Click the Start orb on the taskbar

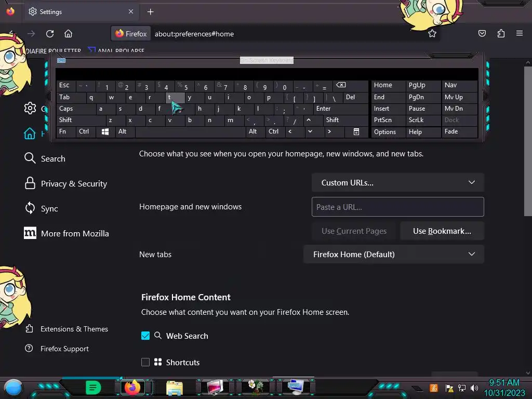pos(13,388)
